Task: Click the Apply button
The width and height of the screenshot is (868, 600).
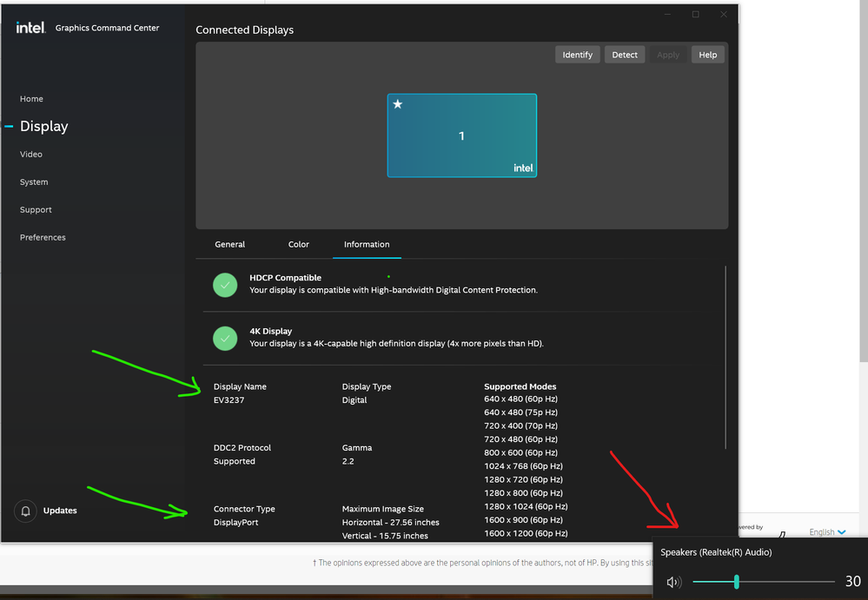Action: [x=668, y=55]
